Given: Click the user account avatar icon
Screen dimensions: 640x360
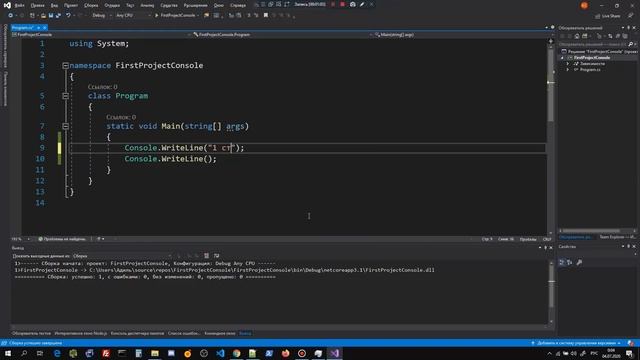Looking at the screenshot, I should click(584, 5).
